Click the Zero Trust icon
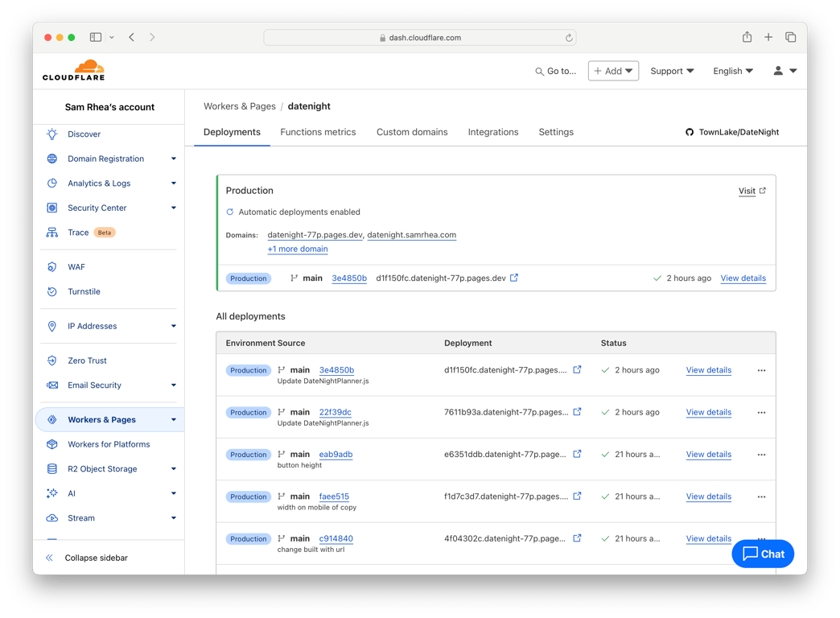 [x=52, y=360]
